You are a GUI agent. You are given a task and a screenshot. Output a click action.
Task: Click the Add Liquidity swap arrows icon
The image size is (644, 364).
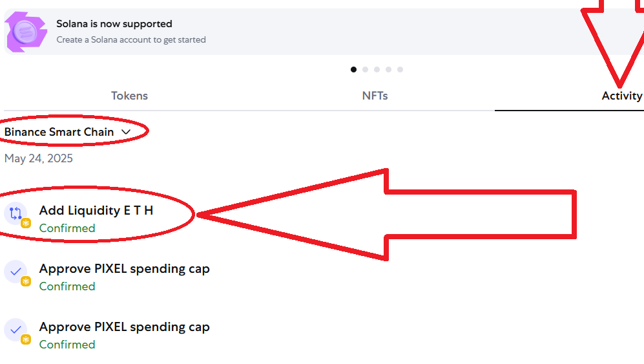coord(16,213)
